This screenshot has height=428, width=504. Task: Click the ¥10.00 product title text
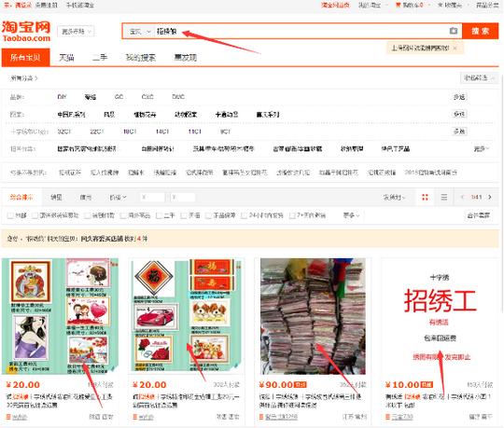point(438,401)
